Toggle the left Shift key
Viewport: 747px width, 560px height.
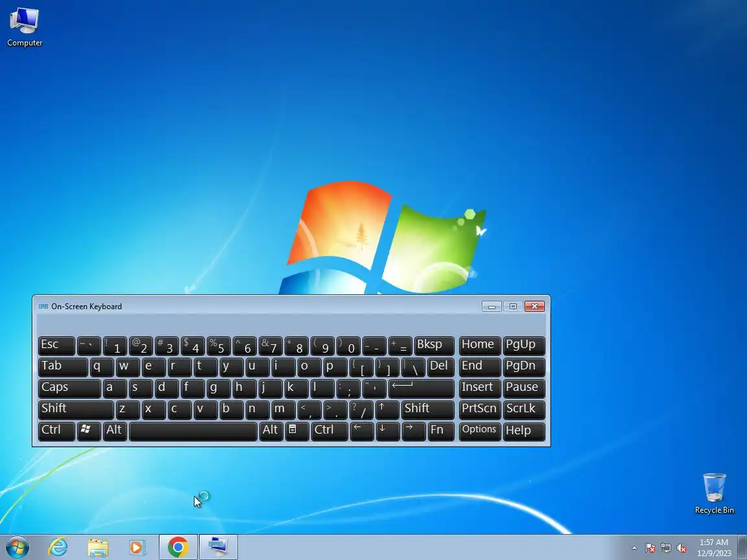76,410
